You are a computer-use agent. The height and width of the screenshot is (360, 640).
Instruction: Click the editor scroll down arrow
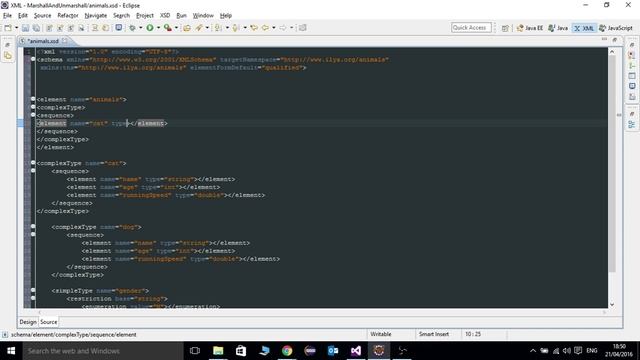pyautogui.click(x=612, y=304)
